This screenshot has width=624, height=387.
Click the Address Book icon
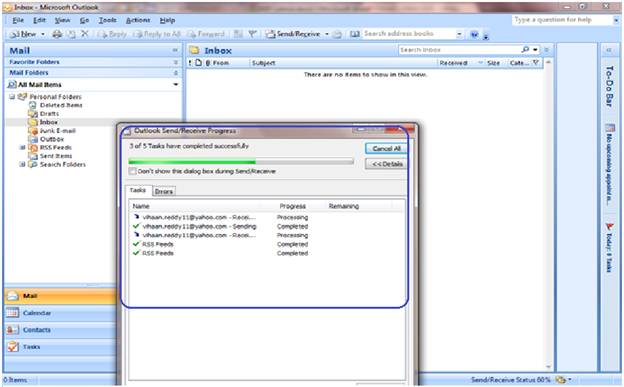355,34
